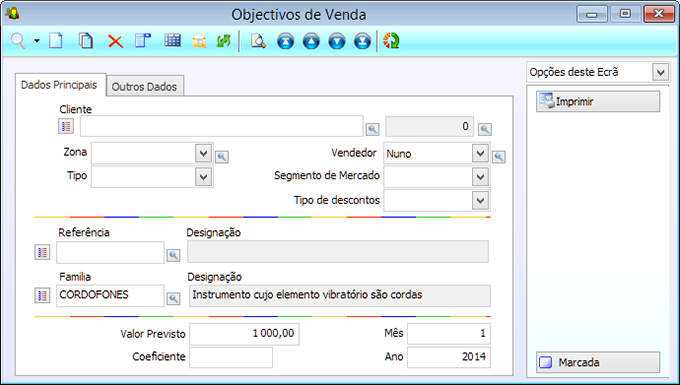Click the Família field containing CORDOFONES

tap(110, 296)
